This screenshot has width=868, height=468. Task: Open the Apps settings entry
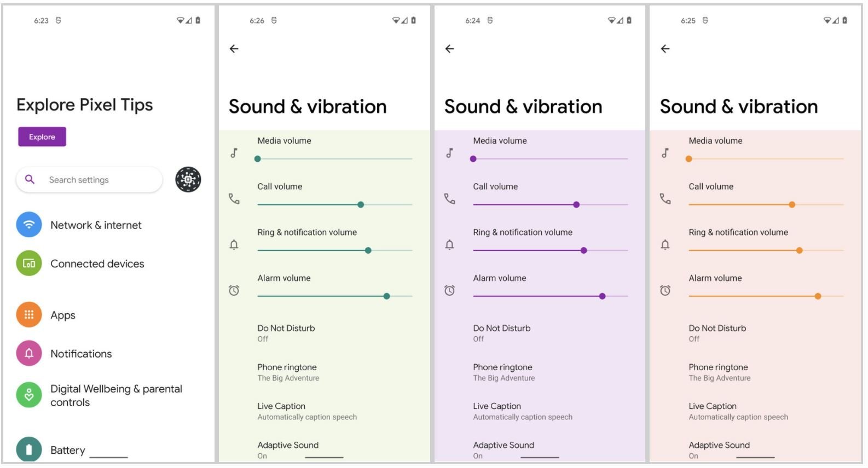tap(63, 315)
